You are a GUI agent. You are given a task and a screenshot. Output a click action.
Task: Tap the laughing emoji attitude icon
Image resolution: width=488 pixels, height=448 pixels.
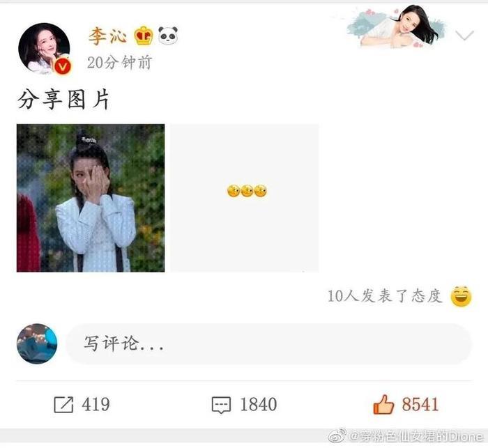click(462, 296)
